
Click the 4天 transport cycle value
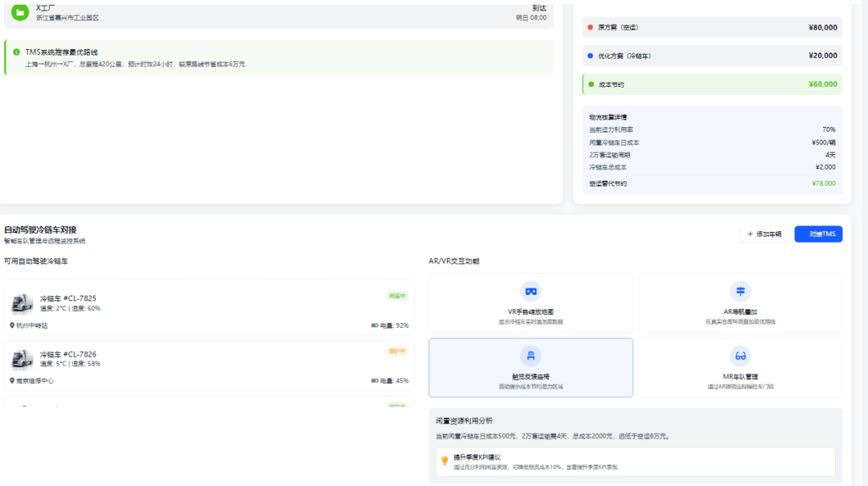pyautogui.click(x=830, y=155)
